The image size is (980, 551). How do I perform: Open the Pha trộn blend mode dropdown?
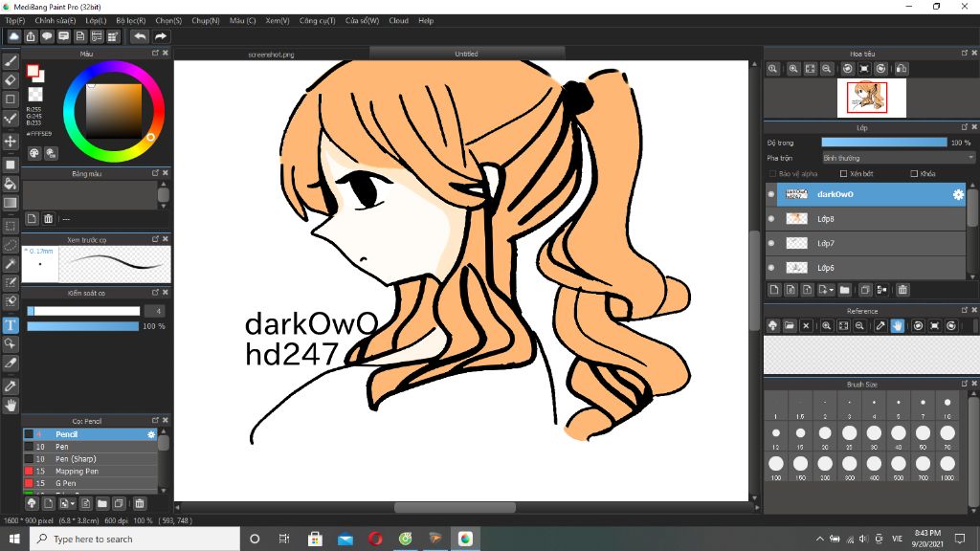898,158
